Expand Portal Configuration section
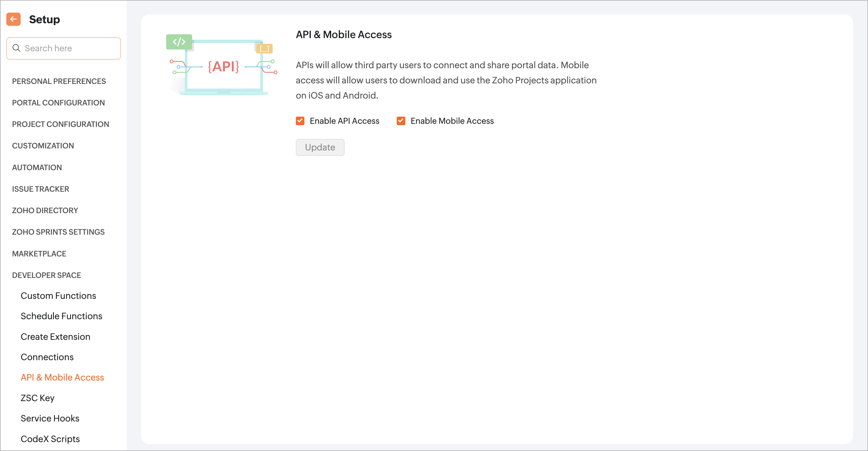 tap(58, 103)
